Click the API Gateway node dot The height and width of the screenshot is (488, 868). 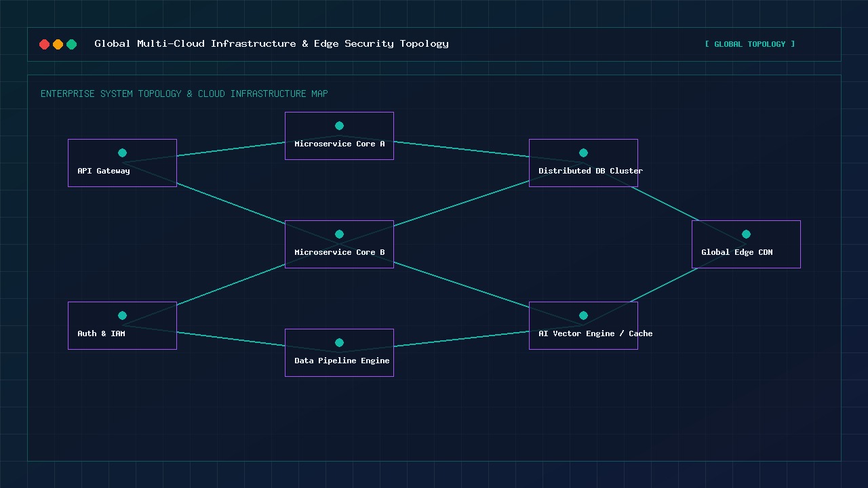(x=122, y=152)
